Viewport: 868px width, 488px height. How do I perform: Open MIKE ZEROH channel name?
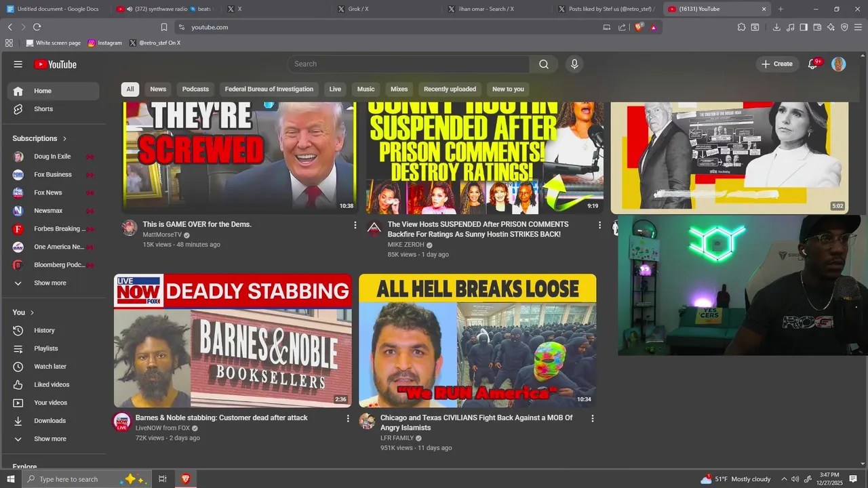(406, 245)
